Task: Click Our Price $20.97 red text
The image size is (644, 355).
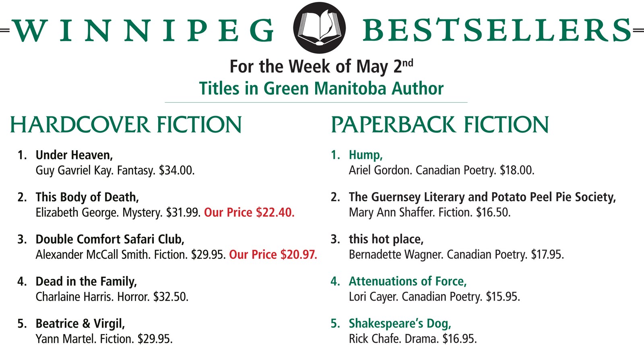Action: click(273, 255)
